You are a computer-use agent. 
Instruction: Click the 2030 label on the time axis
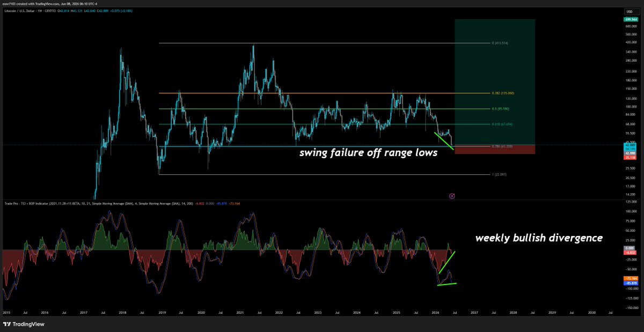591,312
